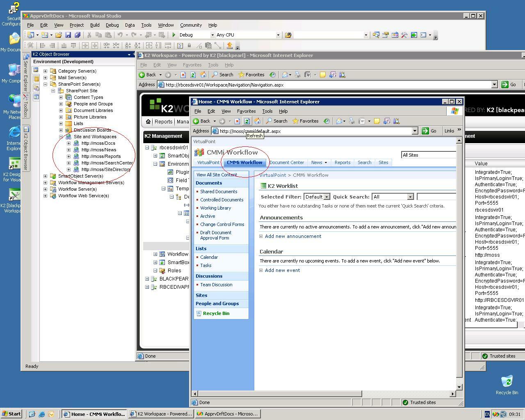Switch to ApprvDrftDocs taskbar button

(228, 414)
